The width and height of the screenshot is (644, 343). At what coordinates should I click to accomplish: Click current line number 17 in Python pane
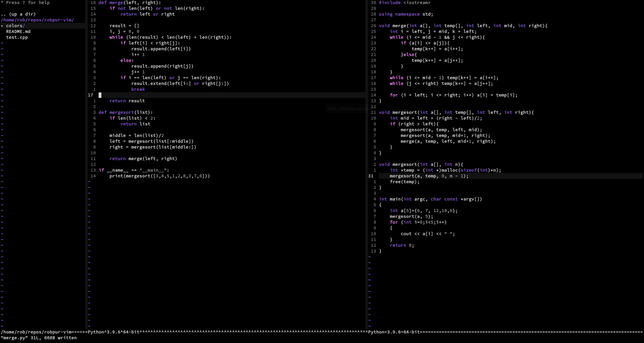pos(90,95)
